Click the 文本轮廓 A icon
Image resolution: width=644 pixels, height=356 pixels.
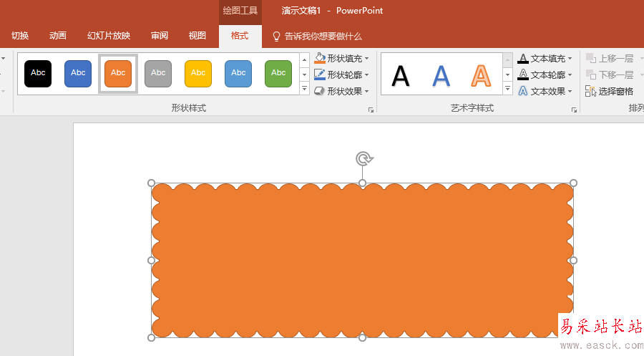click(523, 74)
